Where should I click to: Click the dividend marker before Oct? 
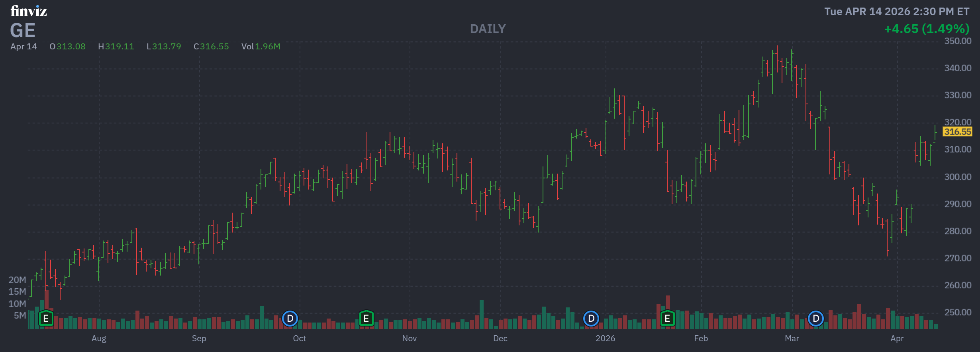click(x=290, y=318)
